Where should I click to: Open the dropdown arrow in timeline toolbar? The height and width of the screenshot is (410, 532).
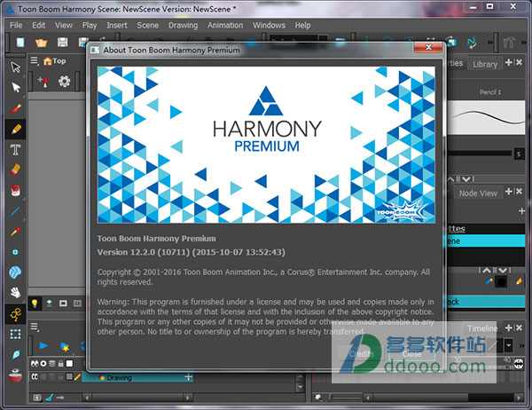(508, 346)
